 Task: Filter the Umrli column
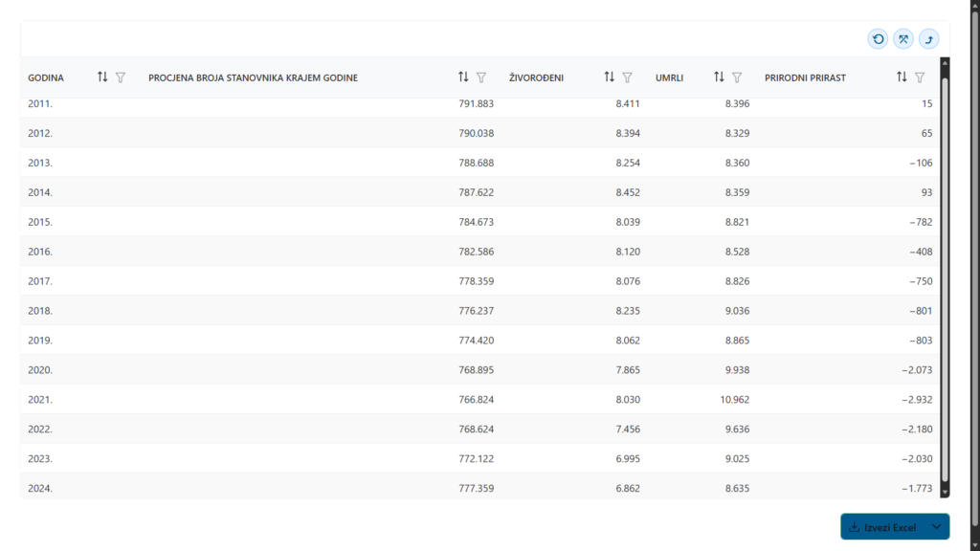(737, 77)
